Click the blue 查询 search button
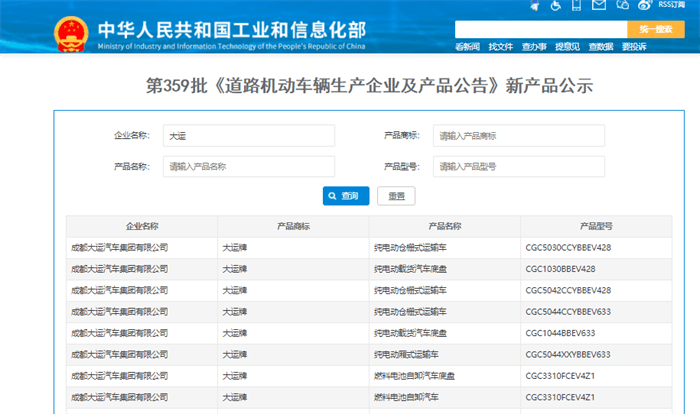Viewport: 700px width, 414px height. (x=346, y=196)
